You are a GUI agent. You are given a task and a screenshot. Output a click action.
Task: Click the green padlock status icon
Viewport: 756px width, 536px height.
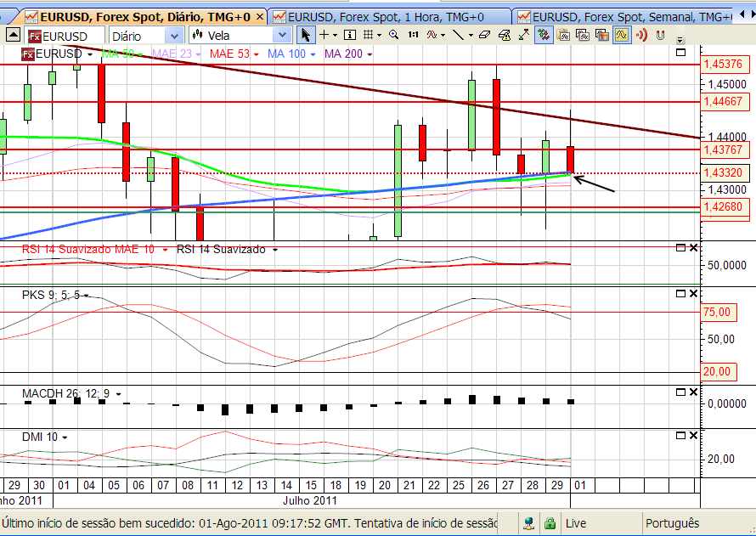click(x=550, y=523)
